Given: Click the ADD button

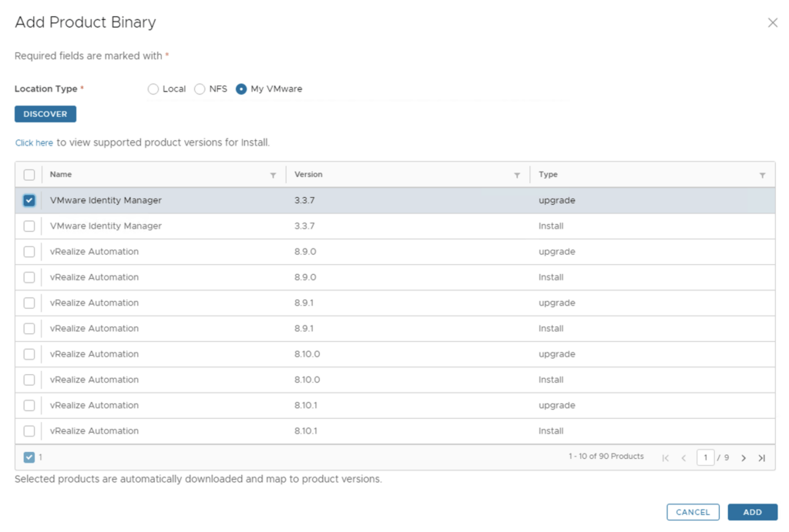Looking at the screenshot, I should click(x=752, y=512).
